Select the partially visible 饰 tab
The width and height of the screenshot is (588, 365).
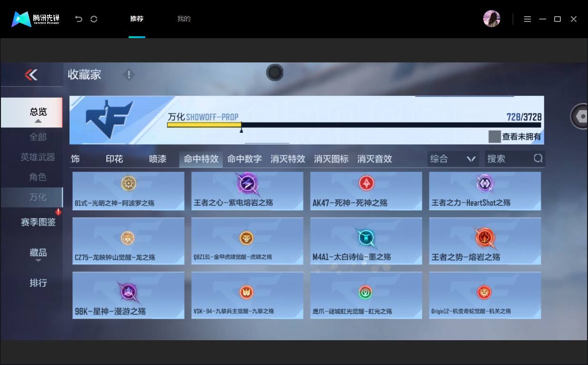(x=75, y=159)
